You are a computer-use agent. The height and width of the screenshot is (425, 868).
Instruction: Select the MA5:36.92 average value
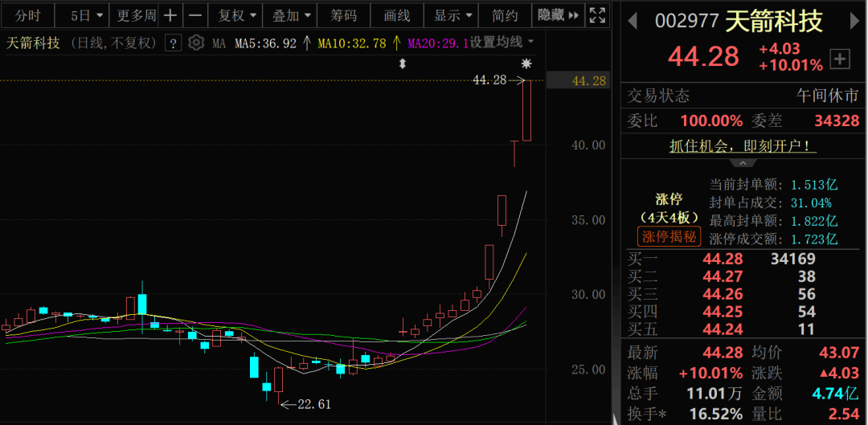pyautogui.click(x=266, y=43)
